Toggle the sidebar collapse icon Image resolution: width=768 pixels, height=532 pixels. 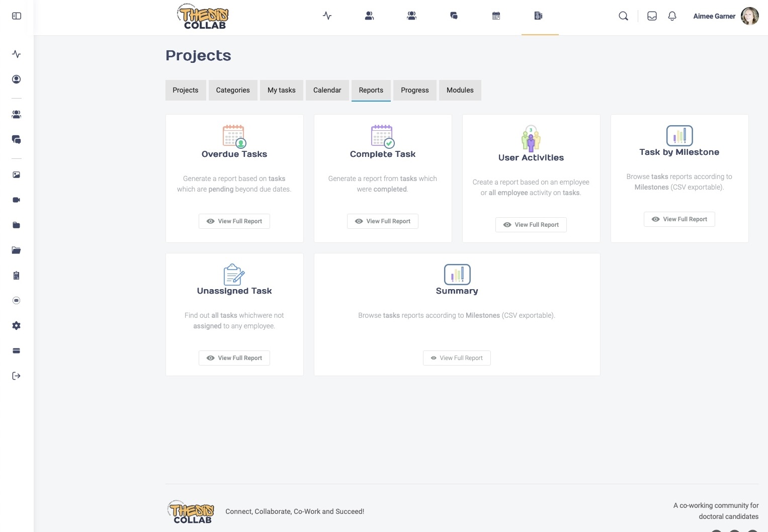click(x=17, y=16)
